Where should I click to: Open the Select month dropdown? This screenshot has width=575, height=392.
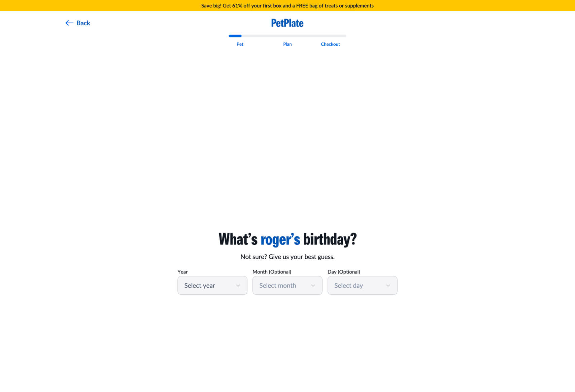click(287, 286)
